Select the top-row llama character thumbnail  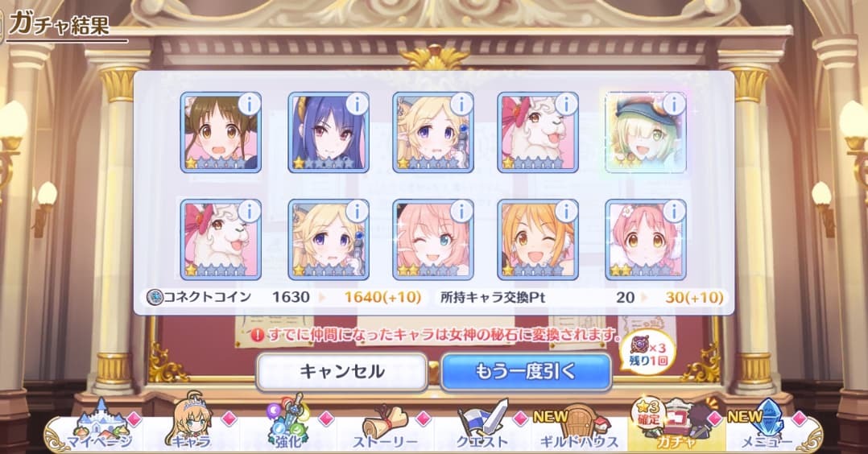538,133
